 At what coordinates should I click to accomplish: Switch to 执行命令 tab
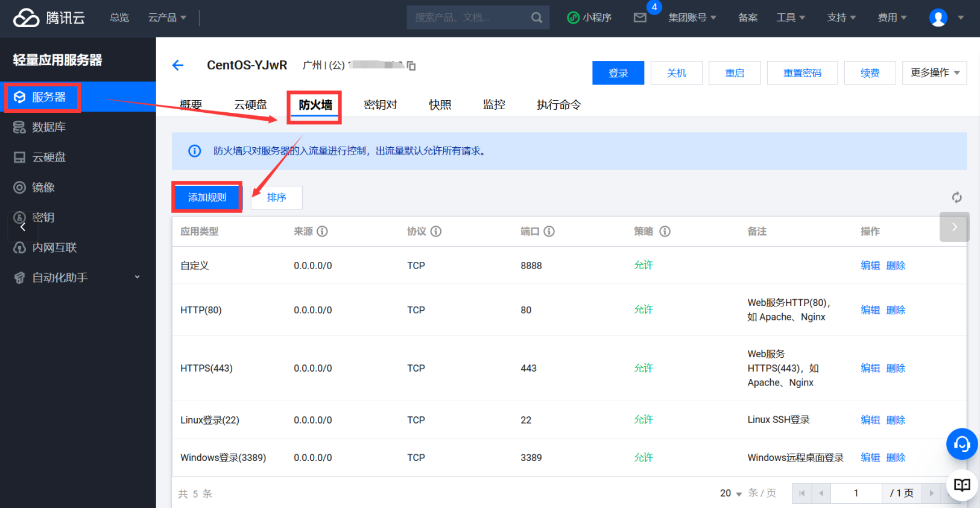click(x=559, y=105)
